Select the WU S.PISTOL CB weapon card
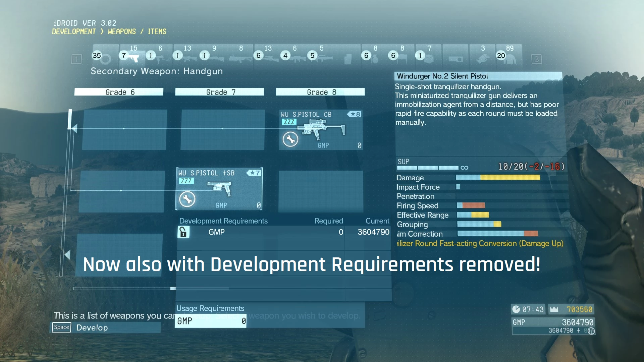This screenshot has height=362, width=644. click(321, 130)
